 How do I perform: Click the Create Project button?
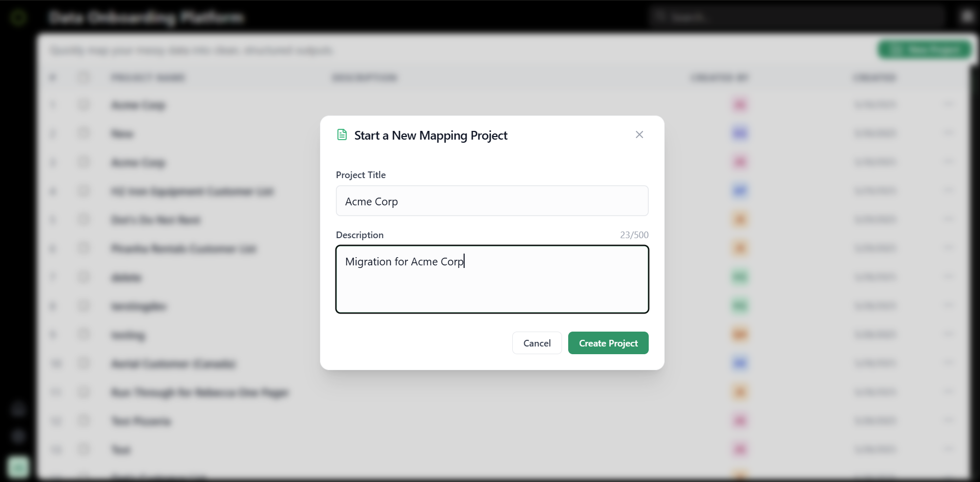608,343
